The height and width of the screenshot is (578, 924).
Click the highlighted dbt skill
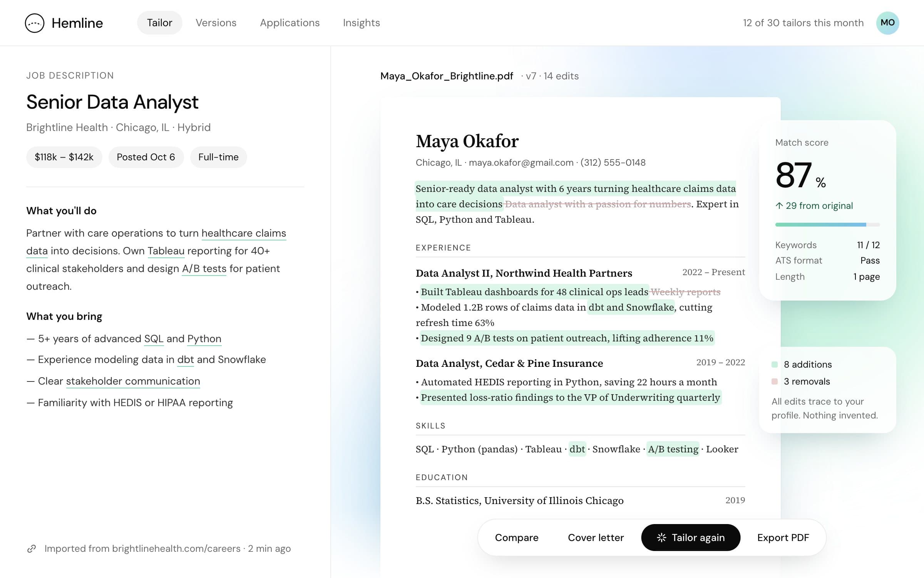pos(577,449)
